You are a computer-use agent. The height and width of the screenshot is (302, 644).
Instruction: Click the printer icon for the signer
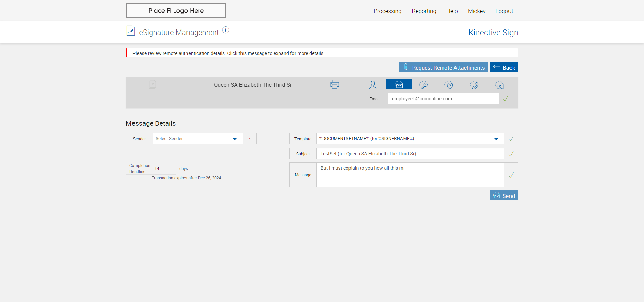[334, 85]
